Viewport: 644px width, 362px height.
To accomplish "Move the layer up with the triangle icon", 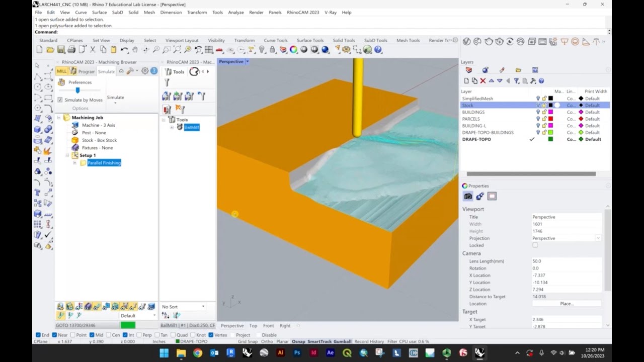I will pos(492,80).
